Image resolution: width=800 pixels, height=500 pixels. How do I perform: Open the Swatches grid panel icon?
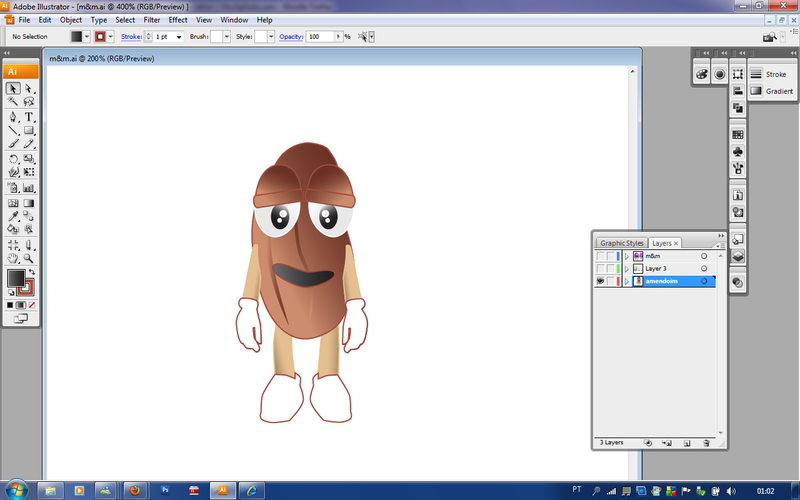click(738, 135)
